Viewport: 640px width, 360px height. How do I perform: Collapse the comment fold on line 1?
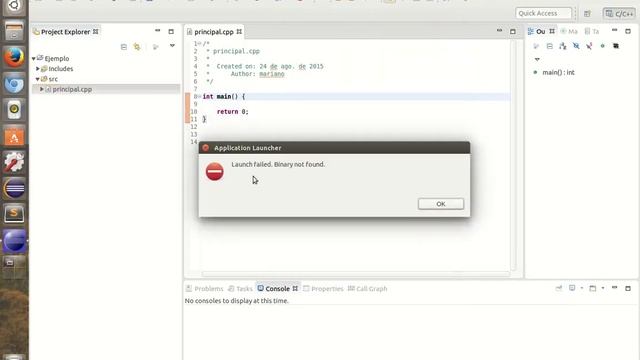(199, 43)
